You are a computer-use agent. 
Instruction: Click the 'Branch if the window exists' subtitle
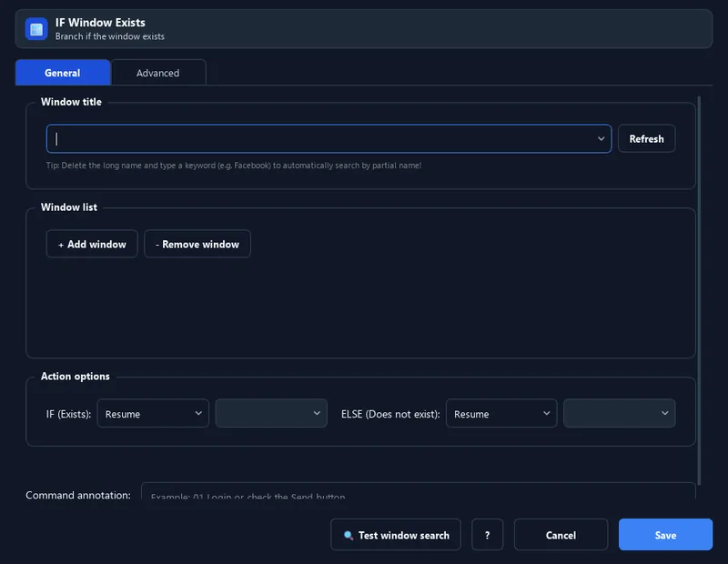pos(109,36)
